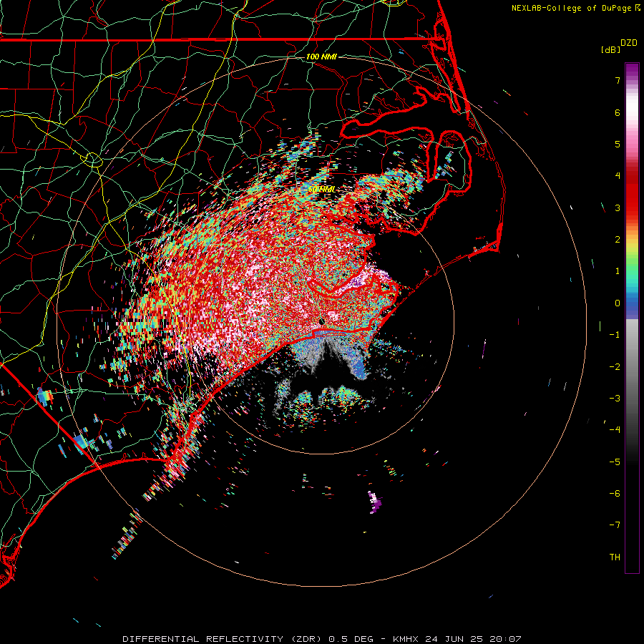Click the 7 dB scale label

(618, 80)
